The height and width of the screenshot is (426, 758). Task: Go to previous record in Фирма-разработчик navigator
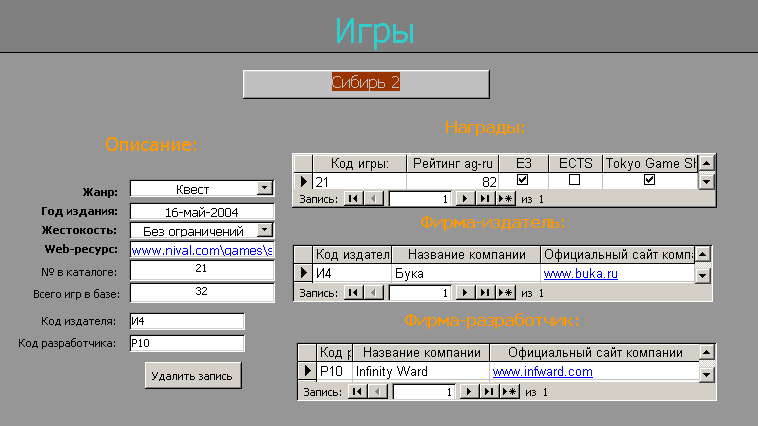(377, 392)
